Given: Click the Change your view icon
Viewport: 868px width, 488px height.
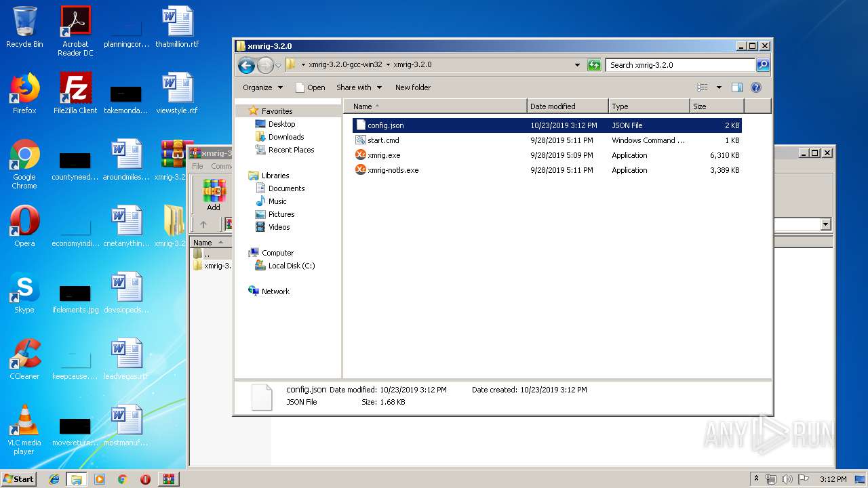Looking at the screenshot, I should point(703,87).
